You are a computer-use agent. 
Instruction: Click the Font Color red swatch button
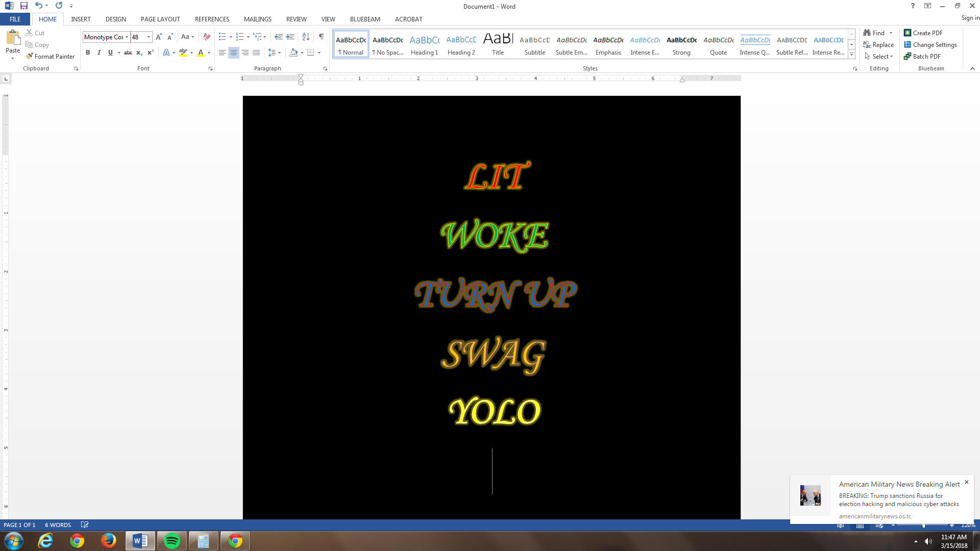[201, 53]
